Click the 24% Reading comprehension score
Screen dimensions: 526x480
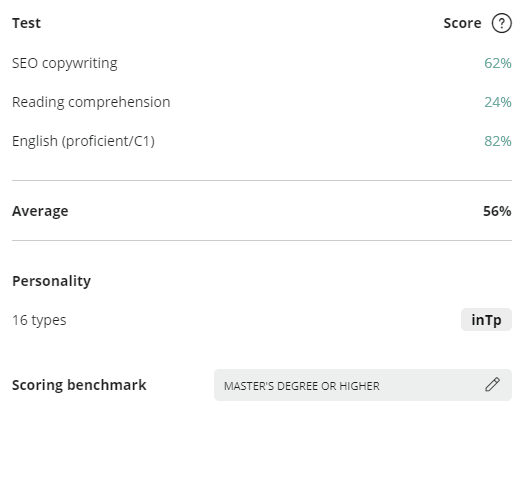[x=497, y=102]
